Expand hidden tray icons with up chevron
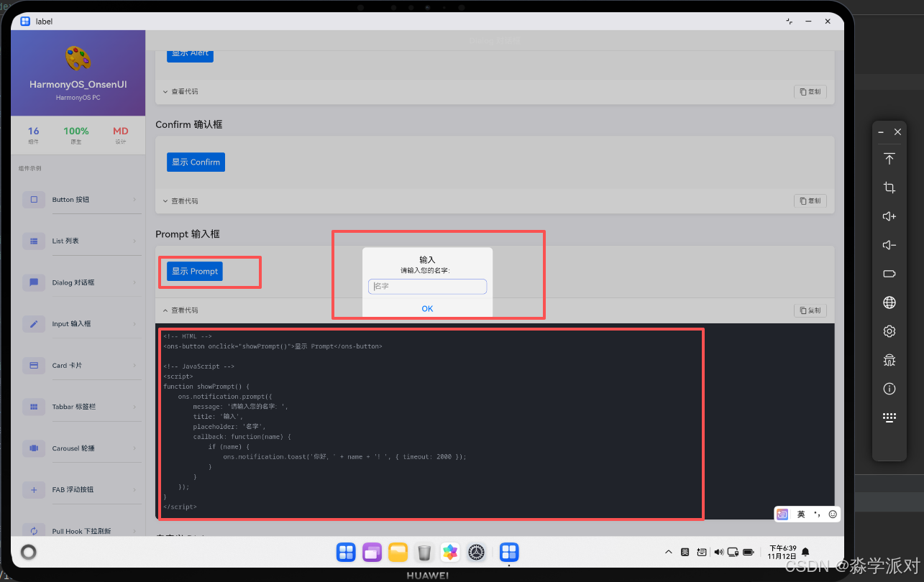Screen dimensions: 924x582 [668, 552]
